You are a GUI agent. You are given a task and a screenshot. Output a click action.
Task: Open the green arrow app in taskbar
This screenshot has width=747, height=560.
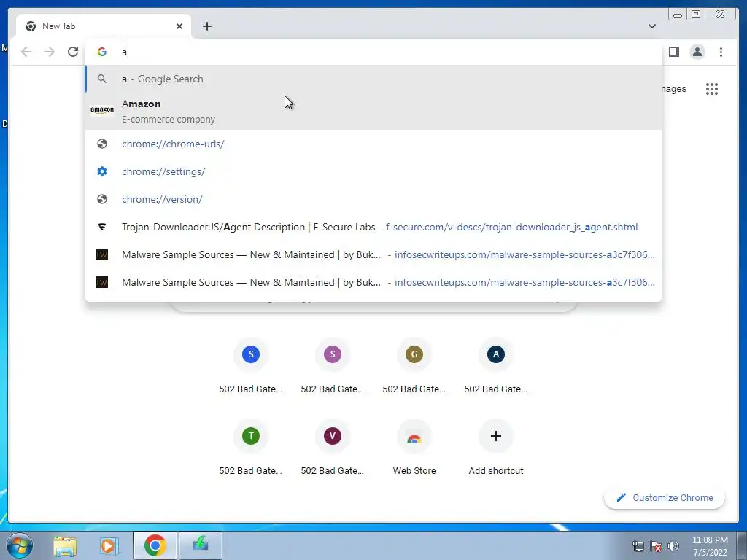pos(201,545)
